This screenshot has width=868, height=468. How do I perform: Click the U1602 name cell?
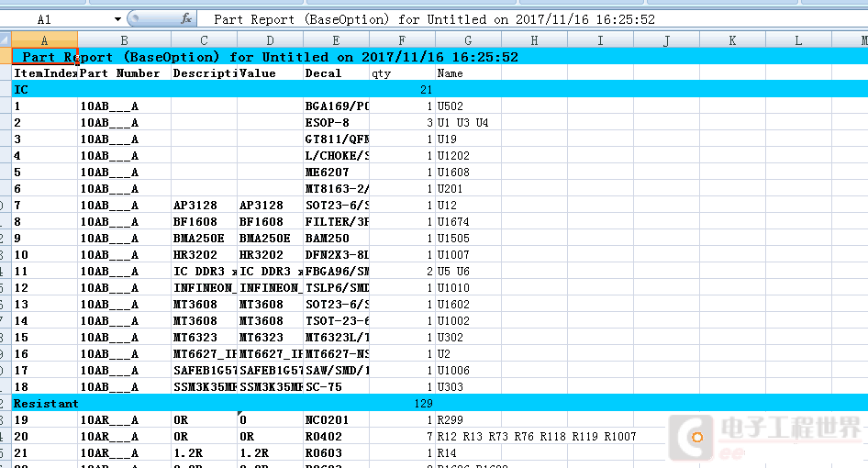(468, 304)
